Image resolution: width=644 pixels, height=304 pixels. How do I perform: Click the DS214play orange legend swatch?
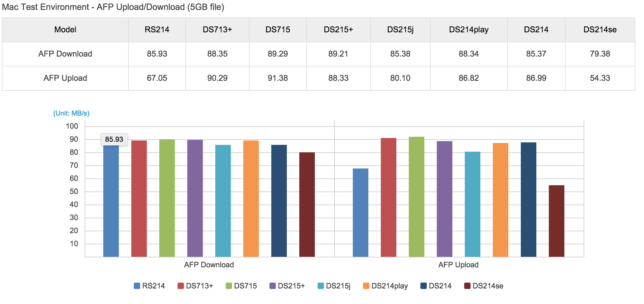[x=366, y=286]
